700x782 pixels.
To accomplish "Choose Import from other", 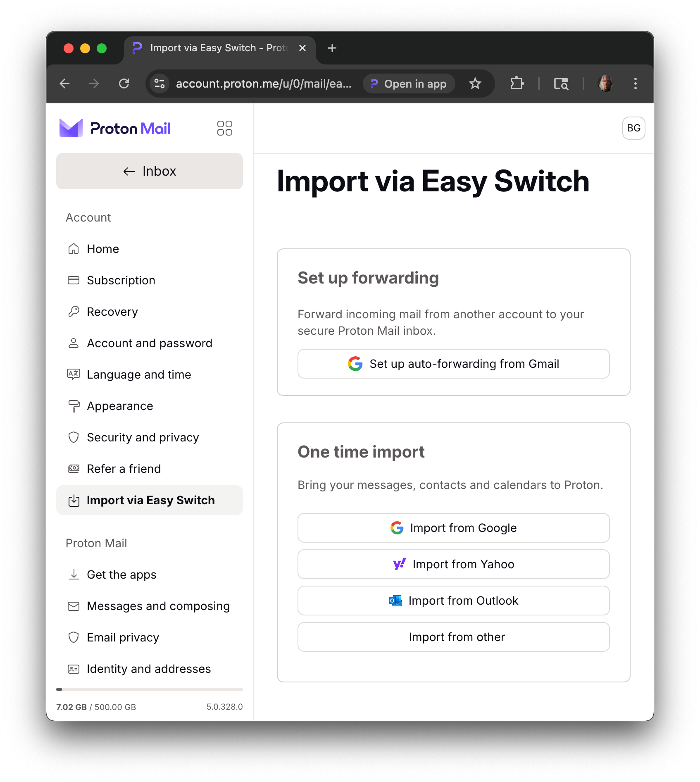I will [453, 637].
